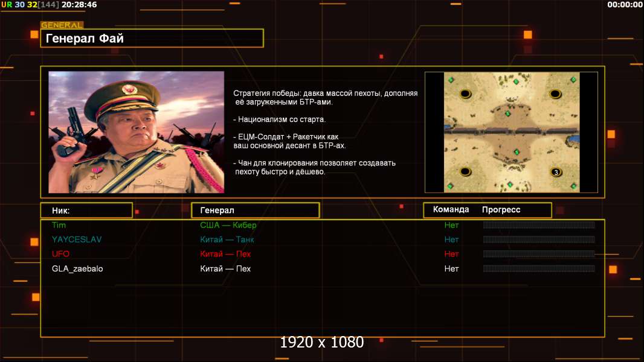
Task: Click the UR 30 32[144] FPS counter
Action: coord(30,4)
